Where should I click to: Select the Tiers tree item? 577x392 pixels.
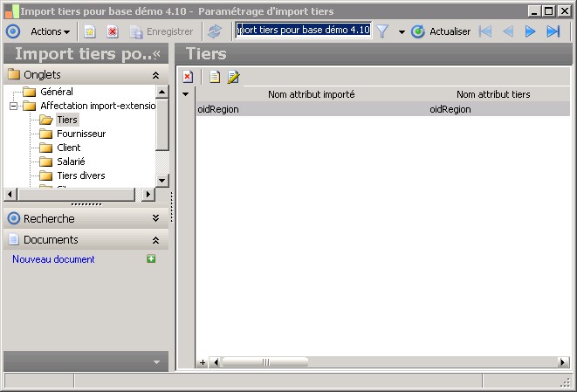[67, 120]
